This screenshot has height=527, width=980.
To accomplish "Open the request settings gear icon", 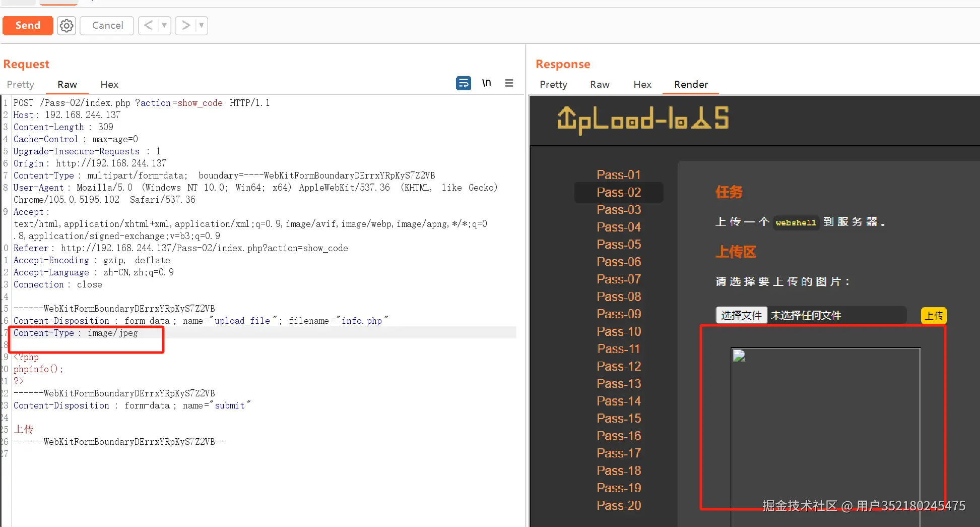I will pos(67,25).
